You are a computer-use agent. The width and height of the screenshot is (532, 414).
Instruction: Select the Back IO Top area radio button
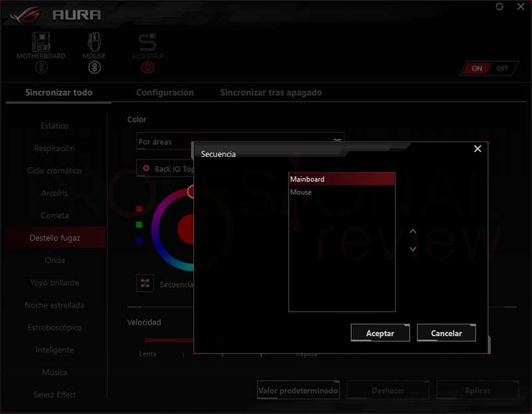[x=146, y=168]
